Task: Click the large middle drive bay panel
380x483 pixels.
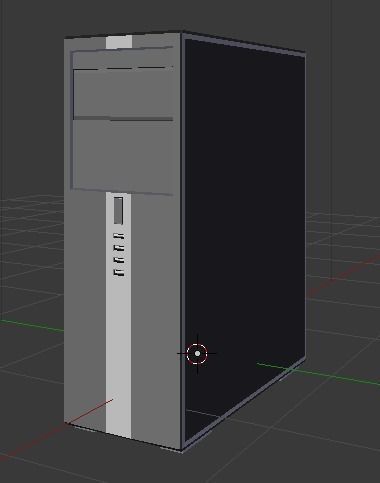Action: 123,93
